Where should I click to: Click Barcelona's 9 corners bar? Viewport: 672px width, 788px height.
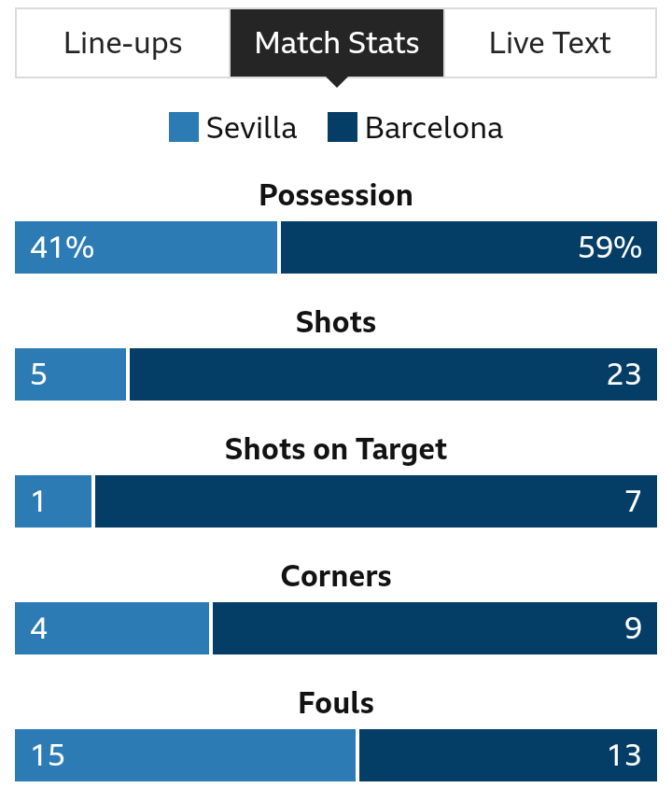tap(435, 628)
